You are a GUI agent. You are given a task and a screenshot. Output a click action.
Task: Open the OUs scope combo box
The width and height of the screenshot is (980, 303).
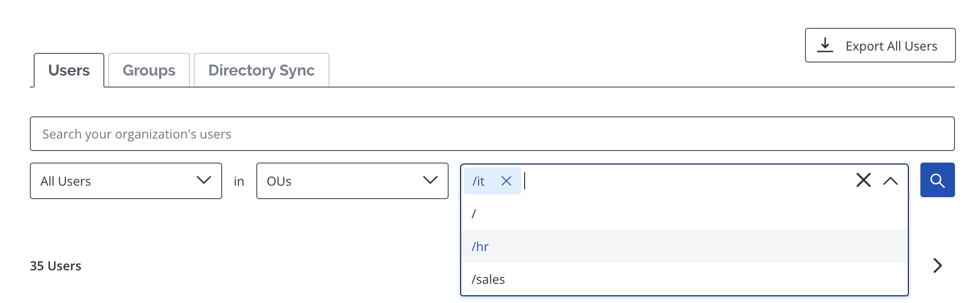pos(352,181)
